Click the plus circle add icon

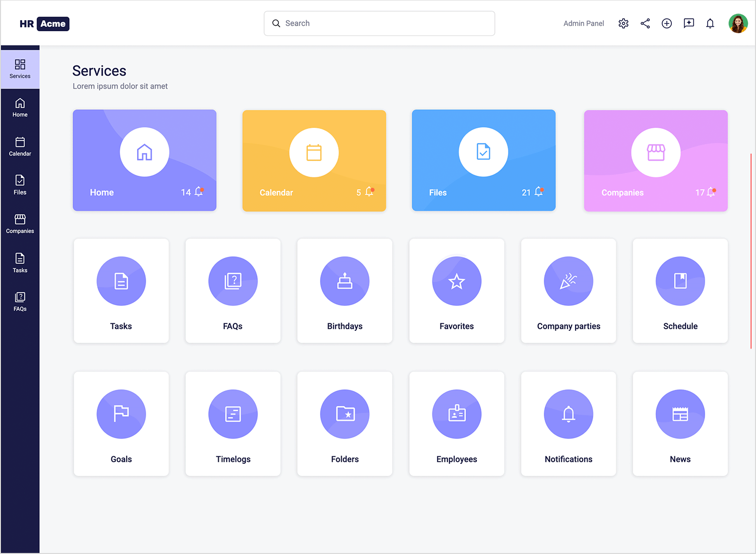(667, 24)
